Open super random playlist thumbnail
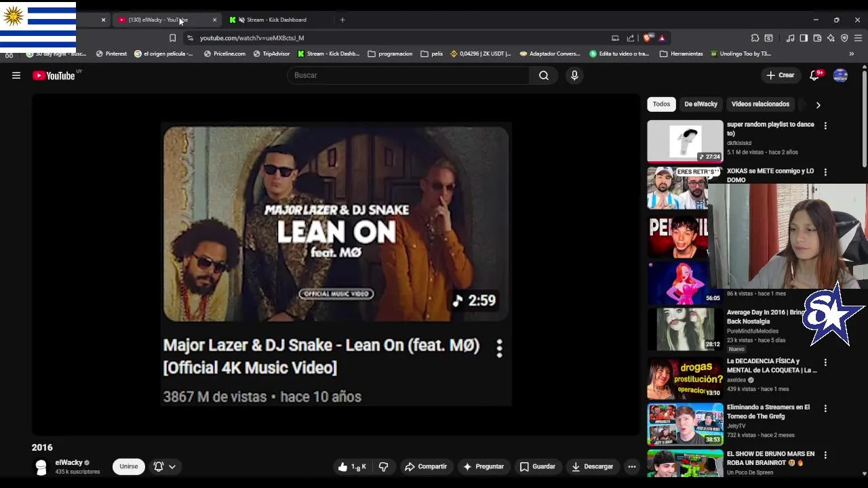Screen dimensions: 868x488 pos(685,141)
